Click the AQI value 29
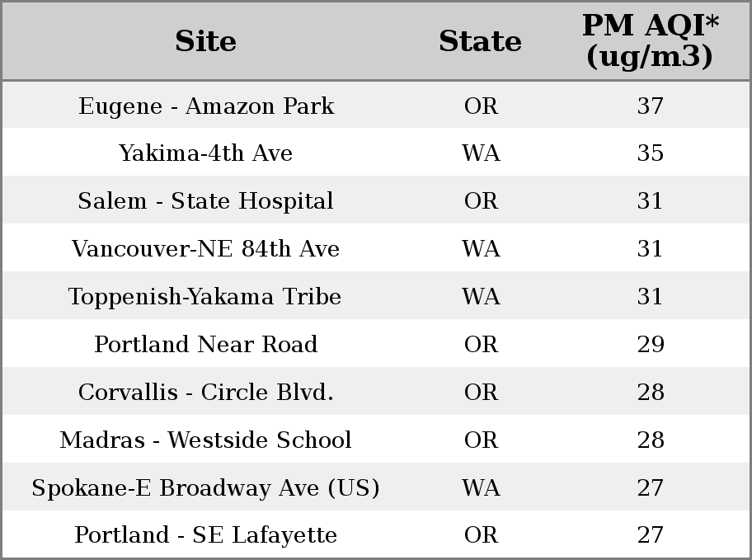 (x=651, y=344)
